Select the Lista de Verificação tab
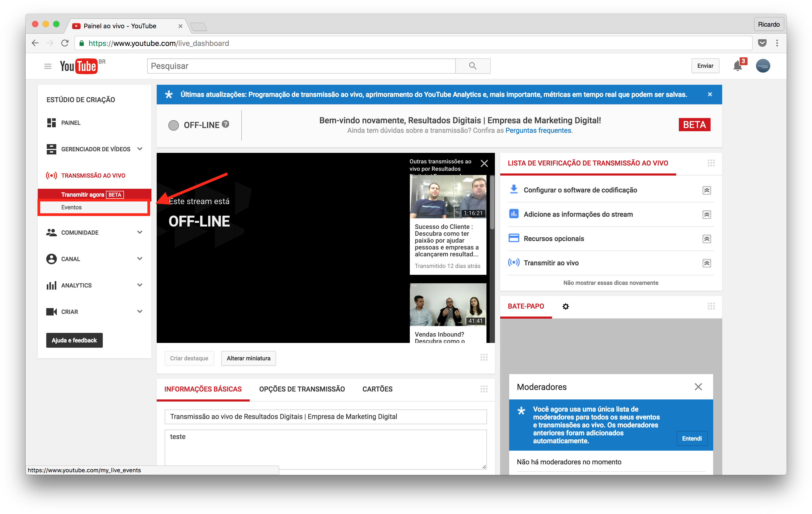Viewport: 812px width, 514px height. 588,163
